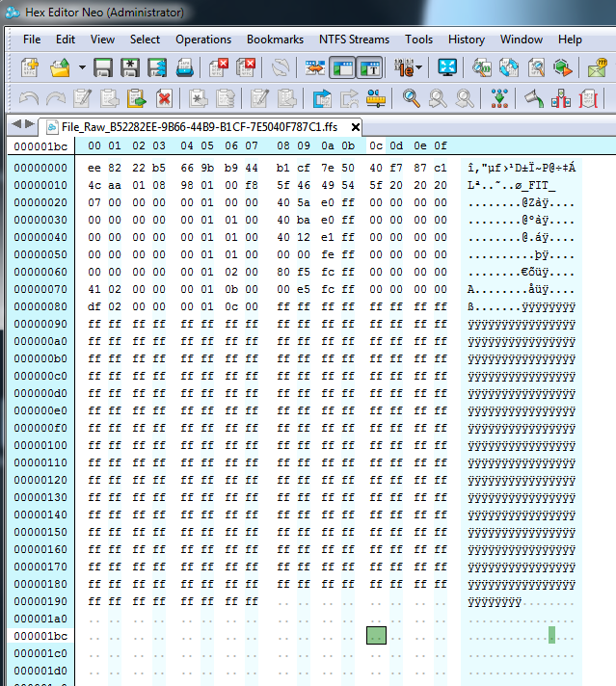
Task: Click the green cube play icon
Action: pos(563,67)
